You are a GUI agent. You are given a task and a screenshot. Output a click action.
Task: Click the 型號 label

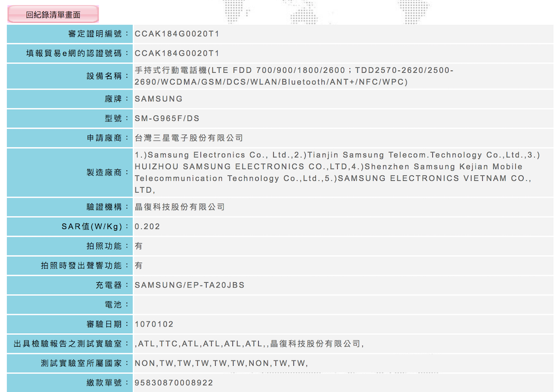[x=116, y=119]
